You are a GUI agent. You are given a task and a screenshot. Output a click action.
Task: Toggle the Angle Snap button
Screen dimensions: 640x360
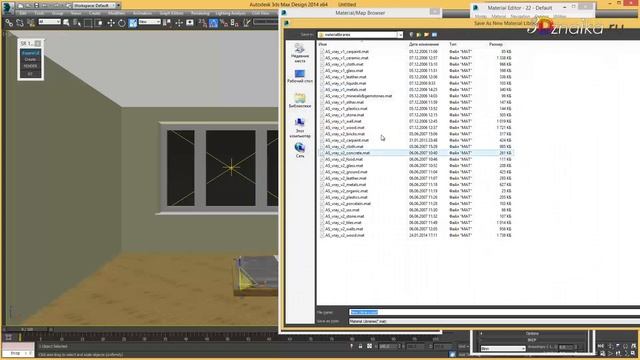click(213, 23)
